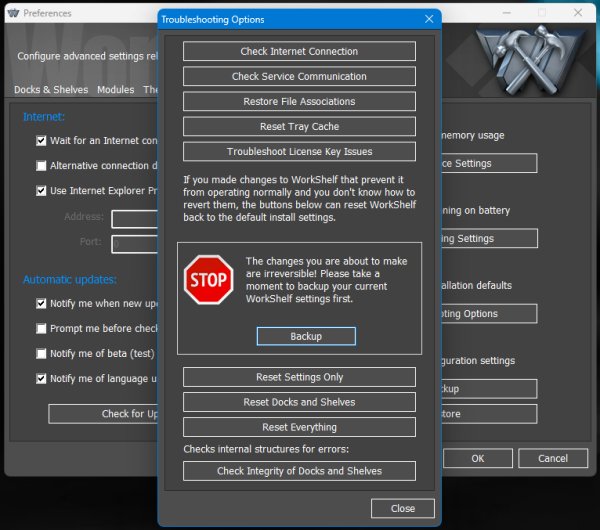
Task: Click the proxy Address input field
Action: click(135, 218)
